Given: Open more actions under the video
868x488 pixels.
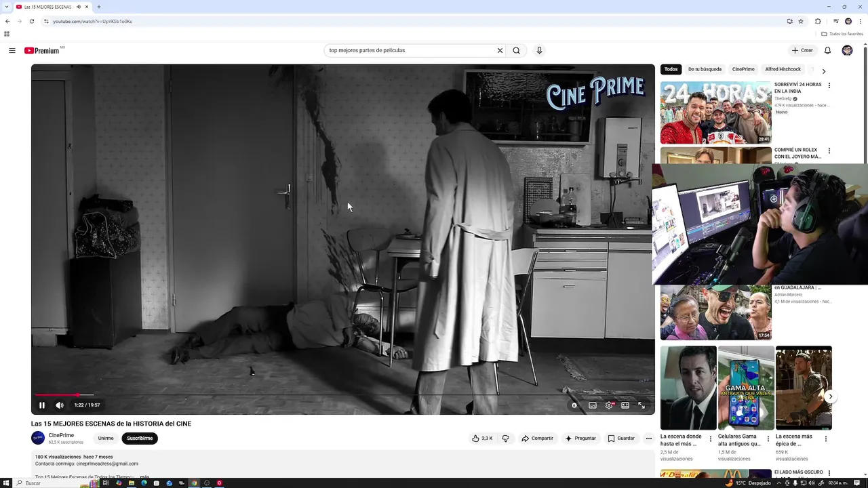Looking at the screenshot, I should 649,439.
